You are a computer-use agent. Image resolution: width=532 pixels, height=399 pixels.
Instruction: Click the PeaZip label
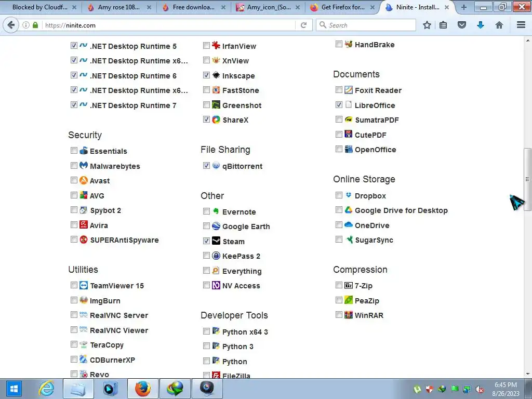[x=367, y=301]
